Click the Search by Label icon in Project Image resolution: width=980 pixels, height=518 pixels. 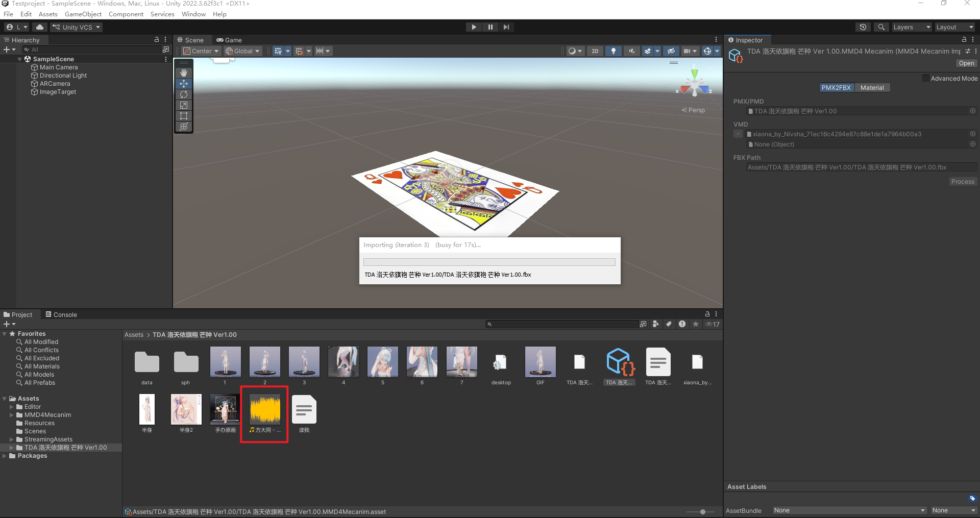pos(669,324)
